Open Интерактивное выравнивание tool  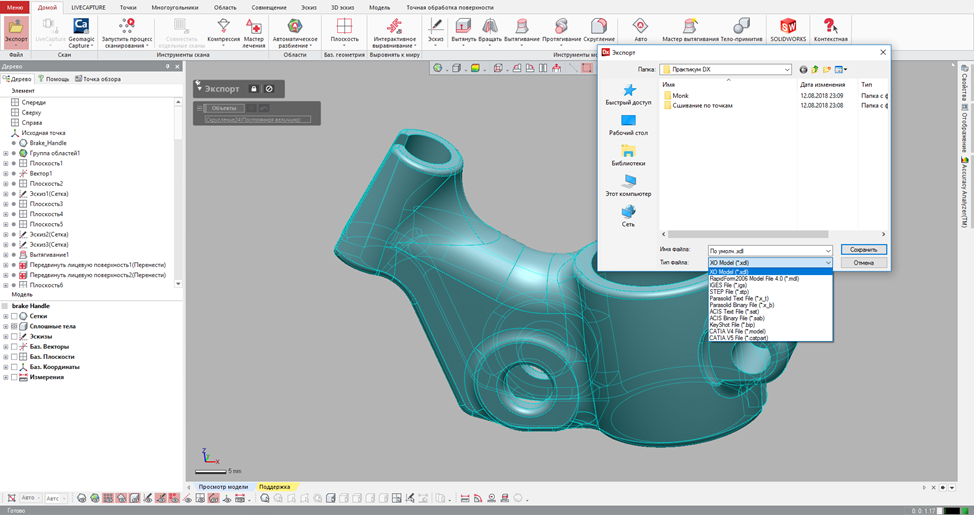click(x=394, y=32)
